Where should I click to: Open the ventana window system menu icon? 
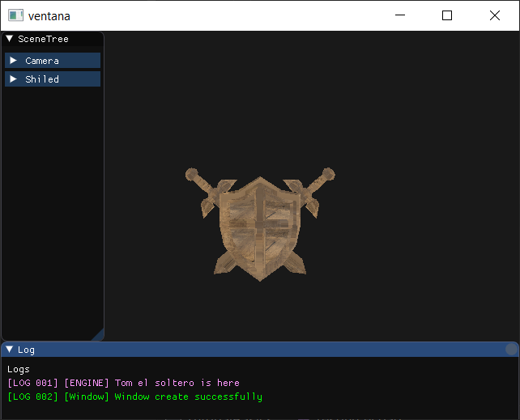(x=15, y=15)
